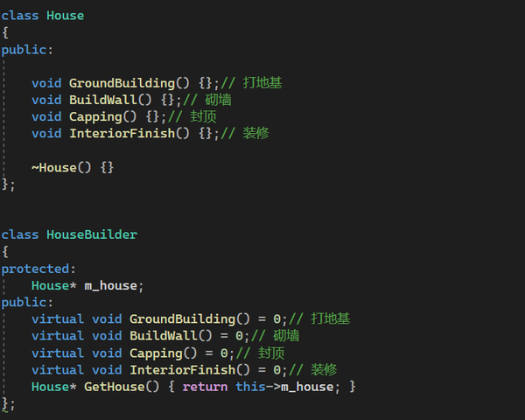Click the protected access specifier
Image resolution: width=525 pixels, height=420 pixels.
point(35,269)
